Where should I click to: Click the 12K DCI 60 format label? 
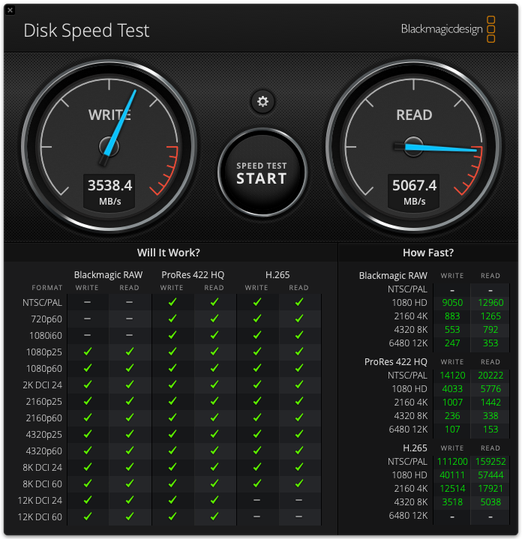pyautogui.click(x=40, y=517)
